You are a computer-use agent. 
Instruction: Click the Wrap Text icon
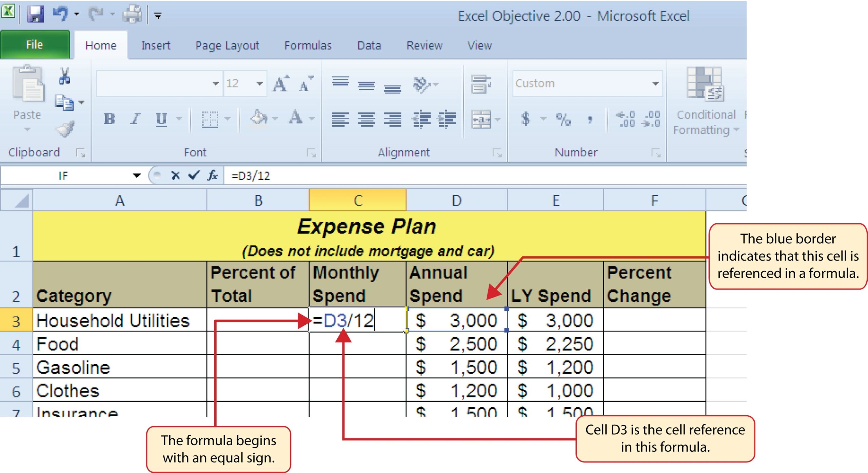pyautogui.click(x=480, y=84)
